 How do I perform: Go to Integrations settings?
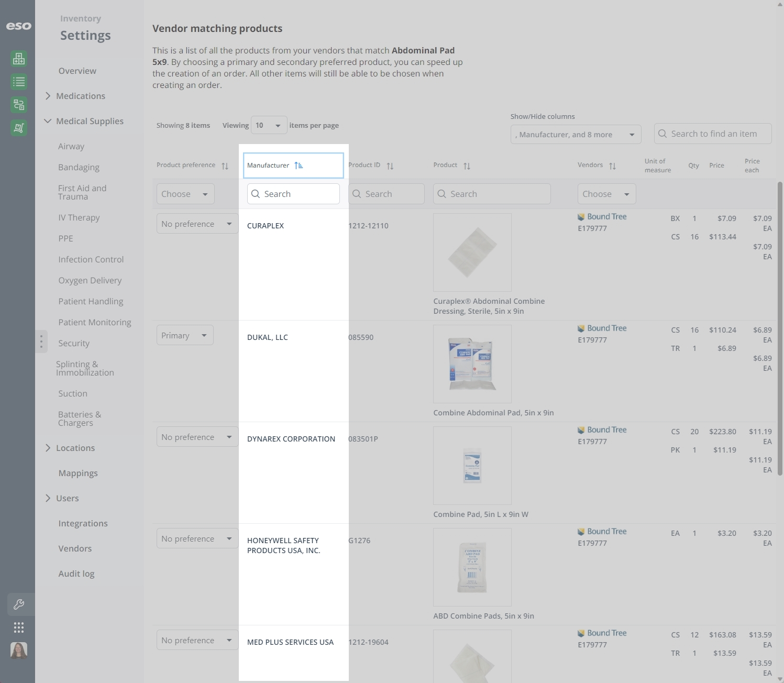coord(83,523)
